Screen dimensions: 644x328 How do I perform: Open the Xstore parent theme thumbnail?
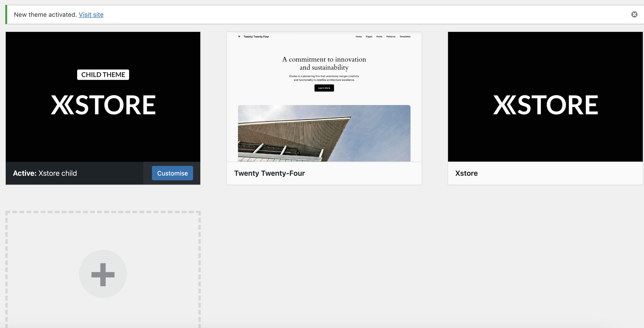point(545,97)
